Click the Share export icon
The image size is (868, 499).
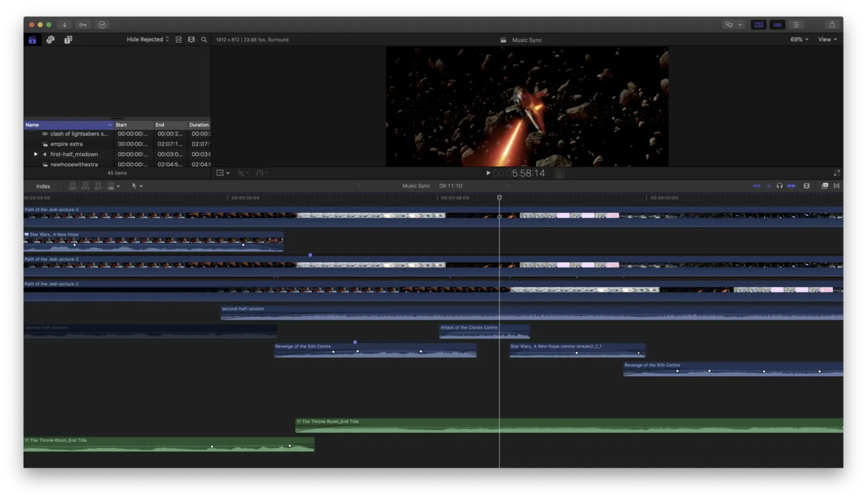[832, 25]
